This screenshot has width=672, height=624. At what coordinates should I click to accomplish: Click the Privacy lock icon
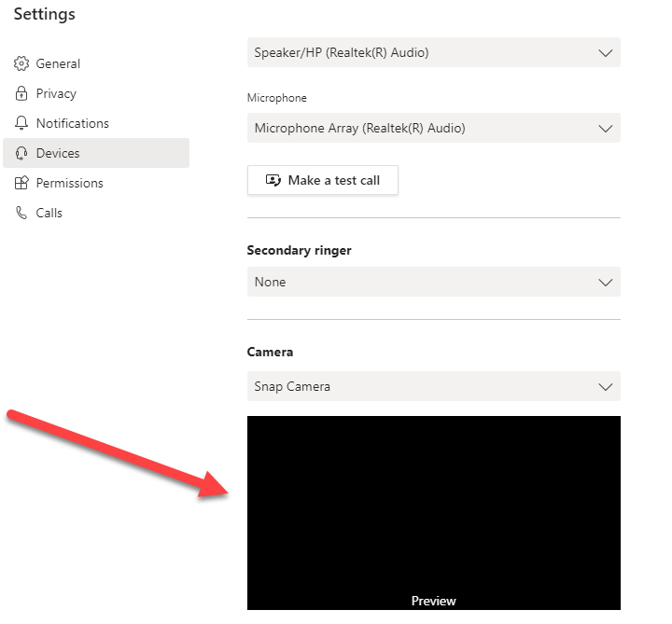[21, 93]
